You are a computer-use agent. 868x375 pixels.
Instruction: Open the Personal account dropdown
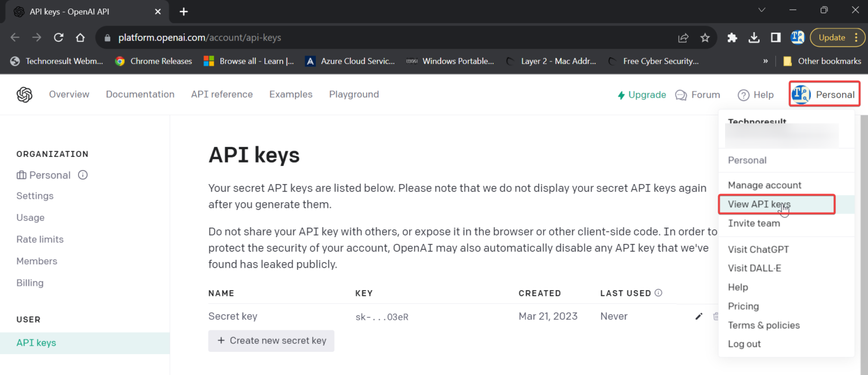[824, 94]
